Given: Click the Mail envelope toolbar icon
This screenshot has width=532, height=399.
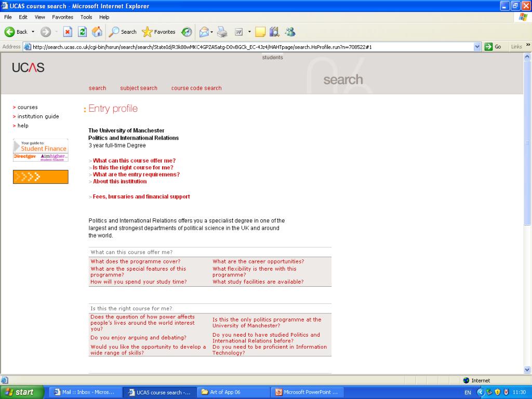Looking at the screenshot, I should tap(204, 32).
